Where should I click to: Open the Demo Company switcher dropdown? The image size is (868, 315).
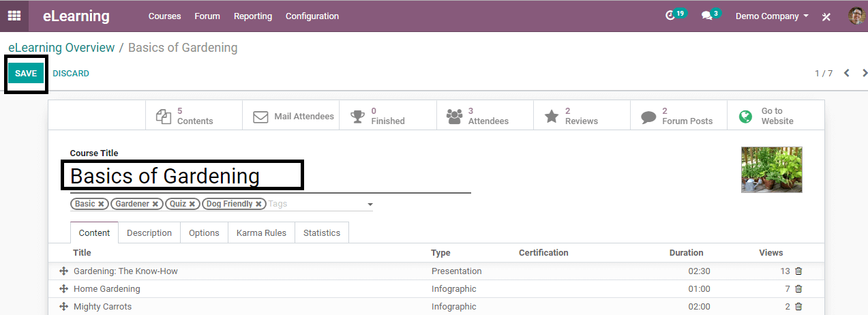click(772, 16)
